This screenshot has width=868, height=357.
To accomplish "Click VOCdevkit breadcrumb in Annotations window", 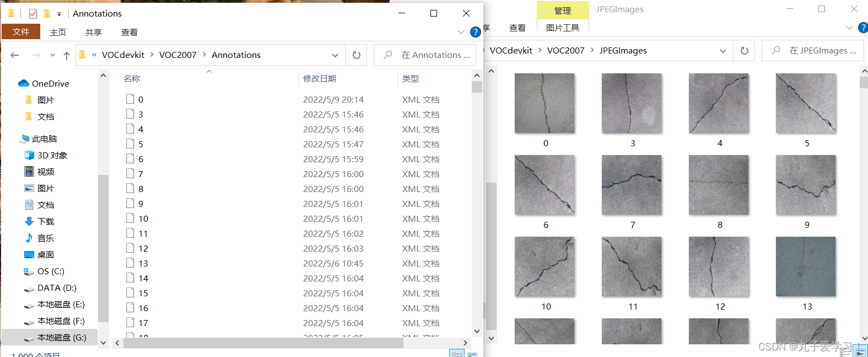I will tap(123, 55).
